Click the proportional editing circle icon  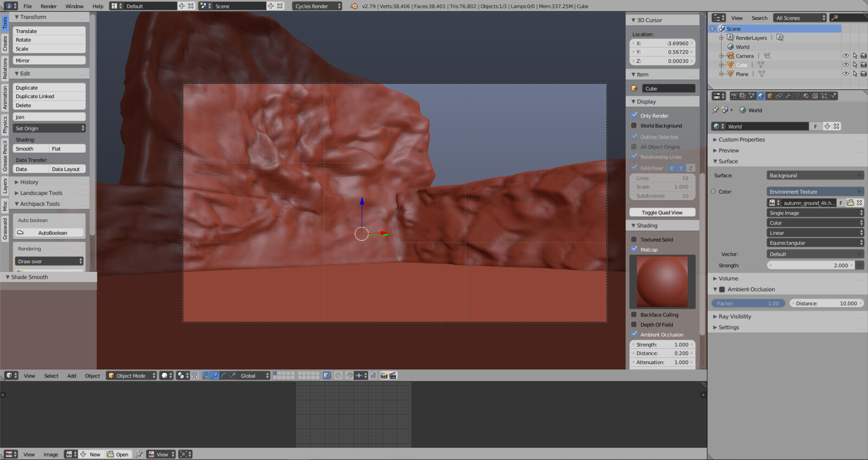point(338,375)
